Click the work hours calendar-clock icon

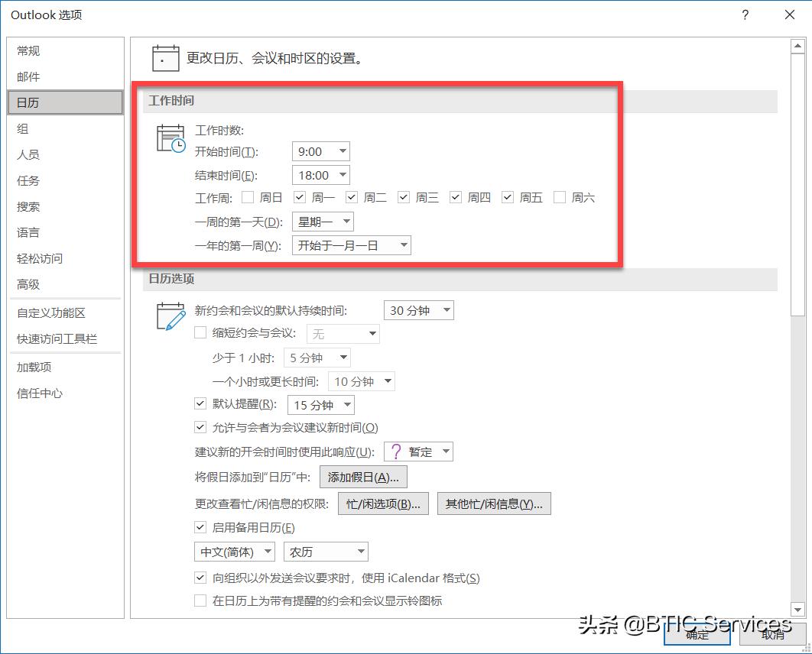pyautogui.click(x=170, y=138)
